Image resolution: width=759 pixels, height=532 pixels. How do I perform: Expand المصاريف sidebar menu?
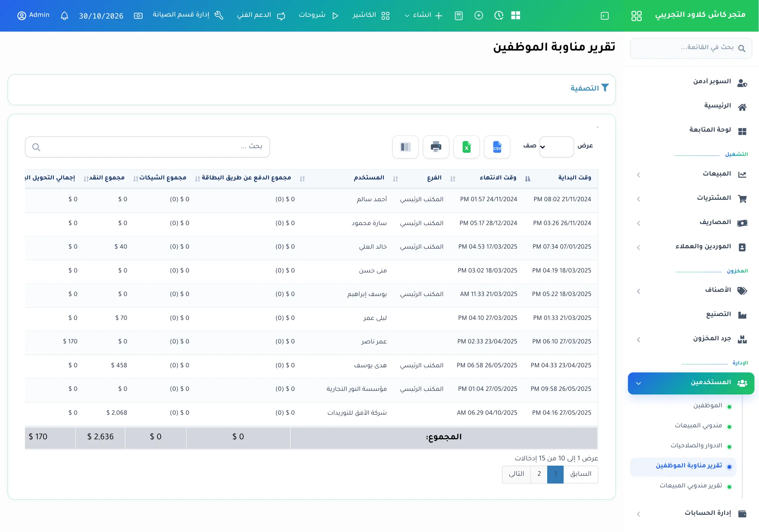tap(690, 223)
